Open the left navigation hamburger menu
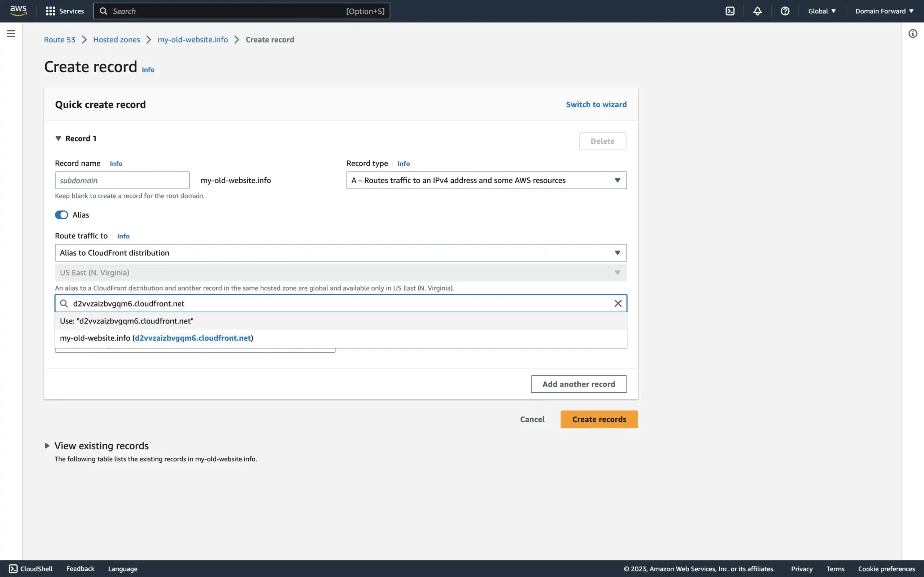The height and width of the screenshot is (577, 924). [11, 33]
